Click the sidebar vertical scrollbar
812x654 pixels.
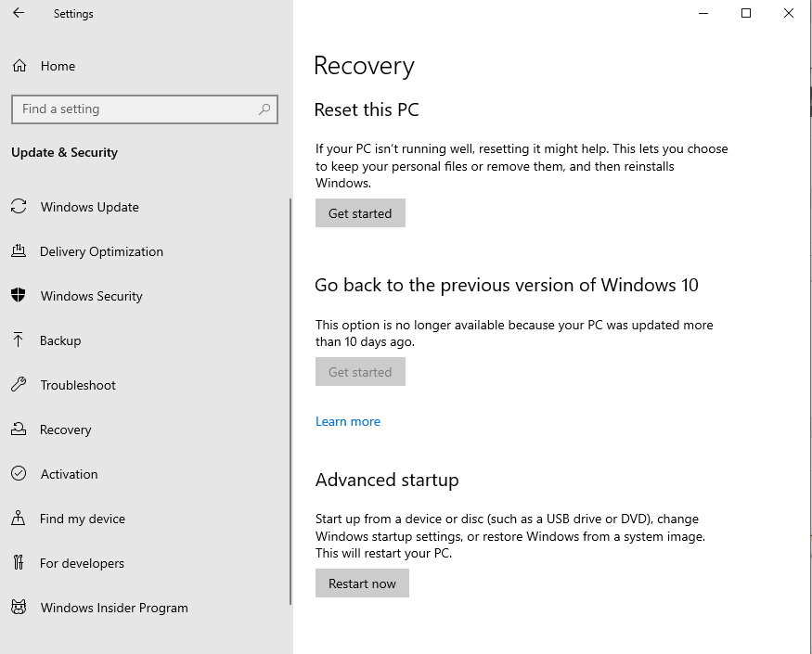pos(290,402)
